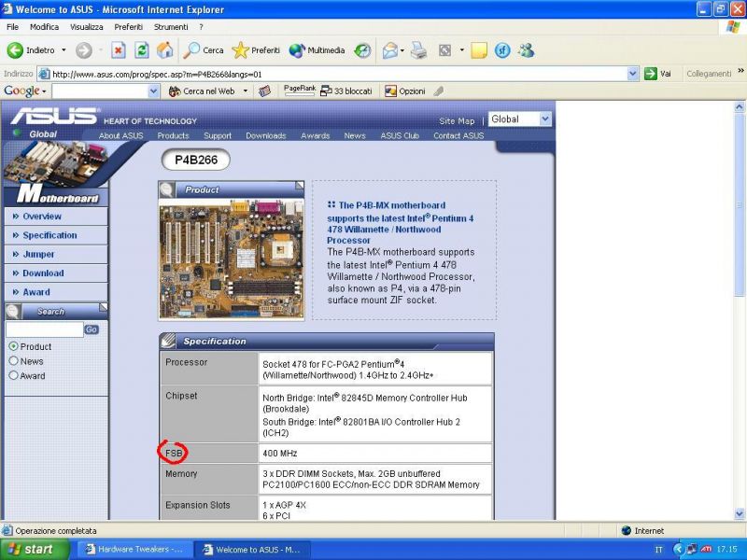
Task: Click the grey square toolbar icon
Action: point(444,50)
